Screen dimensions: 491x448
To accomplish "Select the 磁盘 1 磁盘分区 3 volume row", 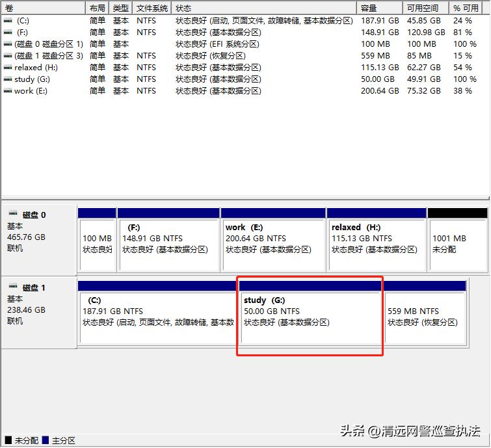I will [241, 56].
